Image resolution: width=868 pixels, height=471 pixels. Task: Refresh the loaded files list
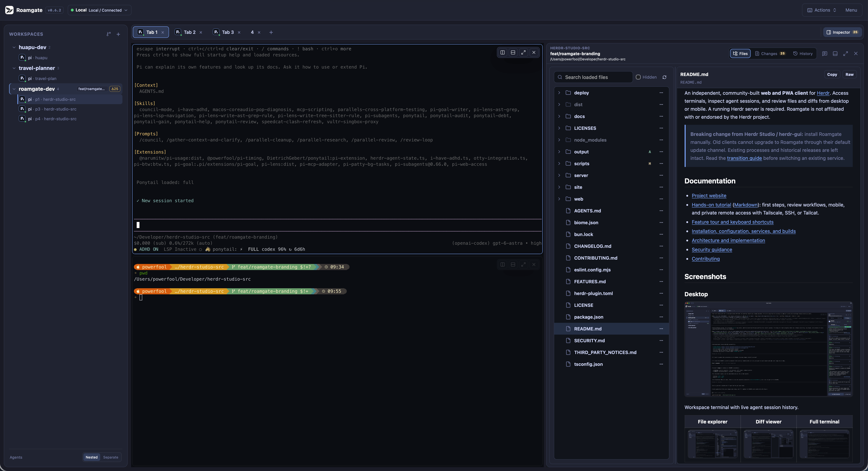(664, 77)
